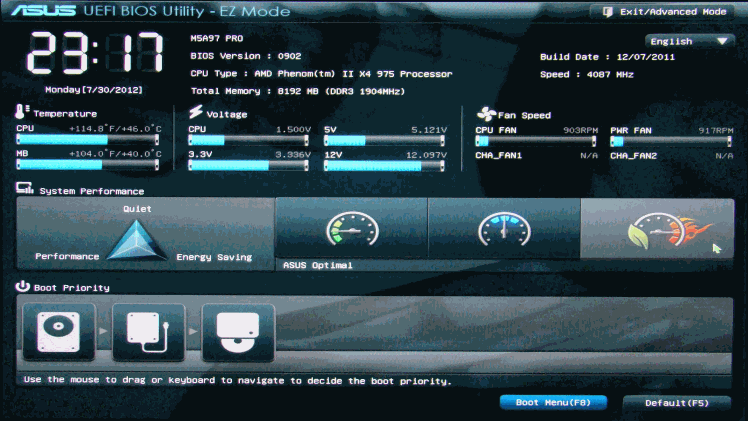
Task: Click the BIOS Version : 0902 text
Action: (x=246, y=56)
